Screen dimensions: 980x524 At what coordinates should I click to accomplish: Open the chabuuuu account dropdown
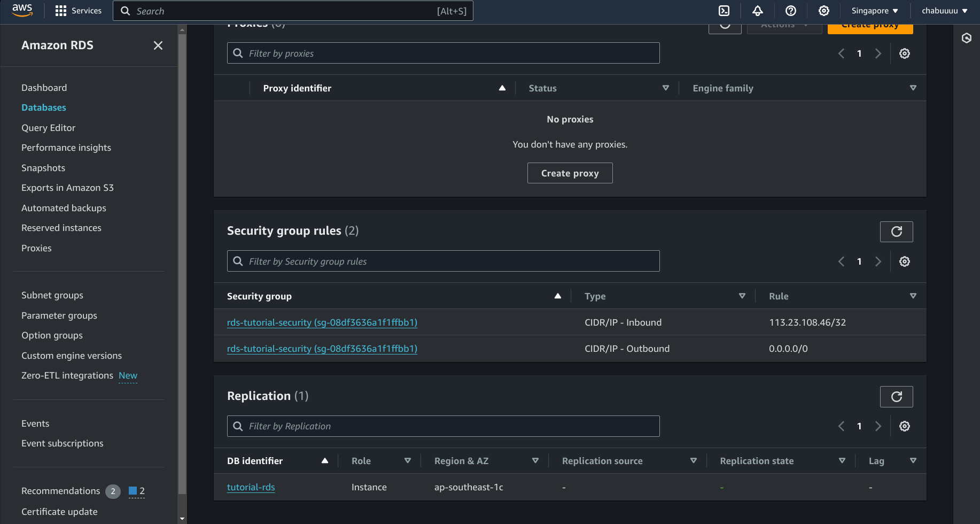(x=944, y=11)
